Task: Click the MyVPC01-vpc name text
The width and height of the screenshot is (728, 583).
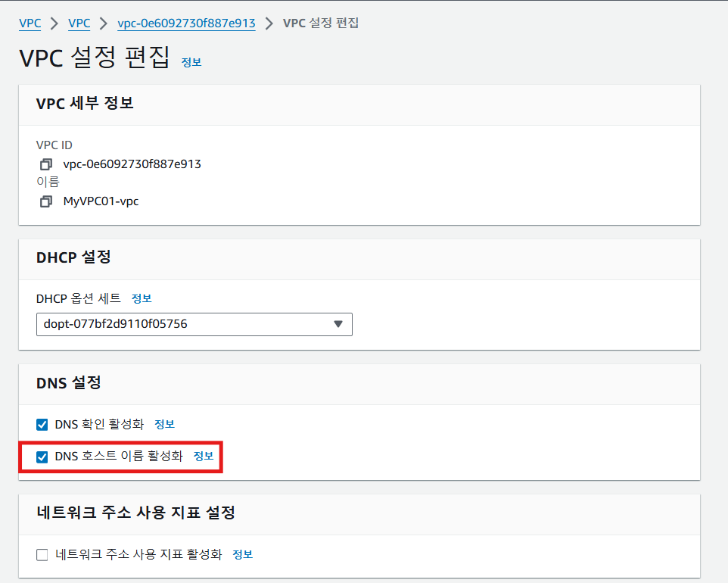Action: pyautogui.click(x=101, y=201)
